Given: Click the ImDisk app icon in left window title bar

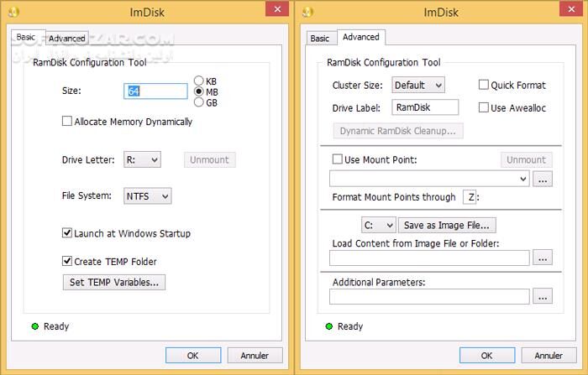Looking at the screenshot, I should 13,12.
